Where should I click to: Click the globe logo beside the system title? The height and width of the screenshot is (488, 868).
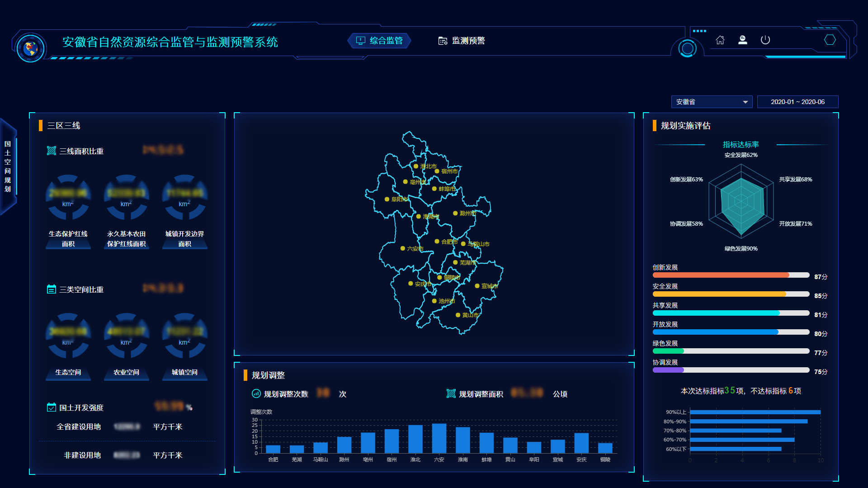(30, 46)
